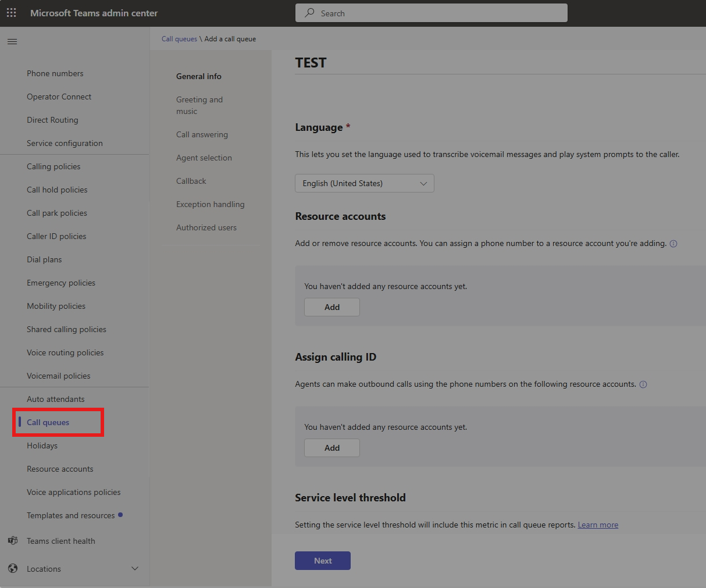Focus the Search box
The height and width of the screenshot is (588, 706).
pyautogui.click(x=432, y=13)
